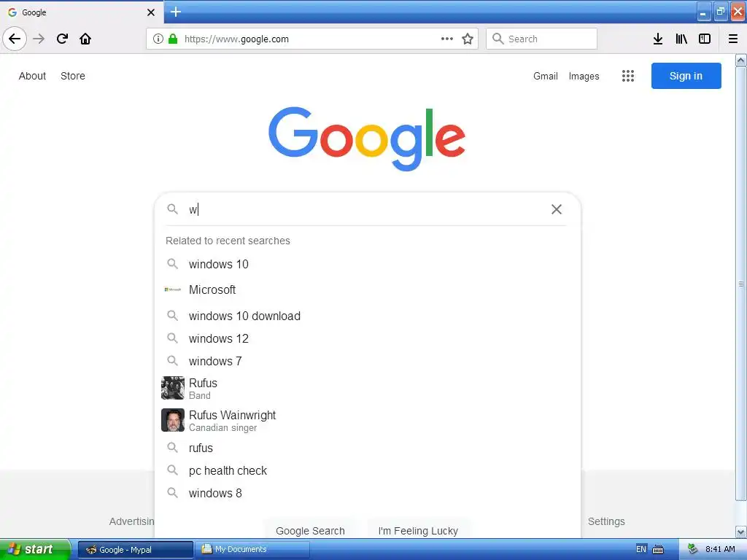Choose the Microsoft suggestion

click(368, 289)
